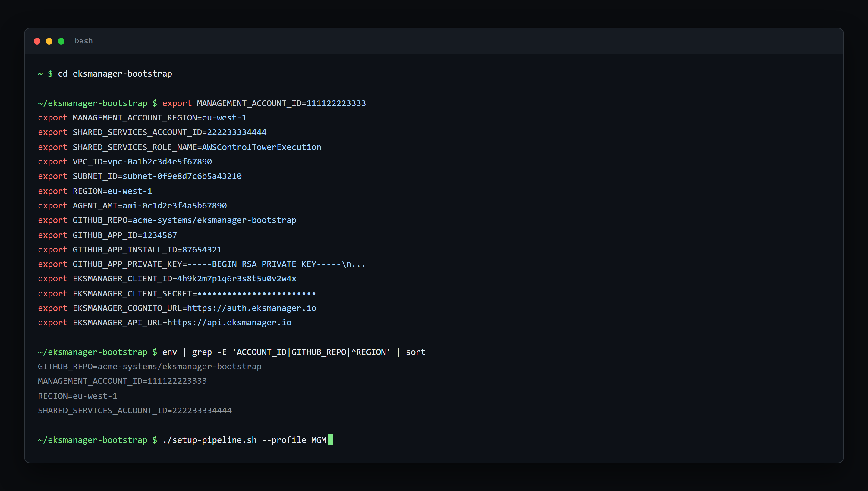
Task: Click the cd eksmanager-bootstrap command
Action: (x=115, y=73)
